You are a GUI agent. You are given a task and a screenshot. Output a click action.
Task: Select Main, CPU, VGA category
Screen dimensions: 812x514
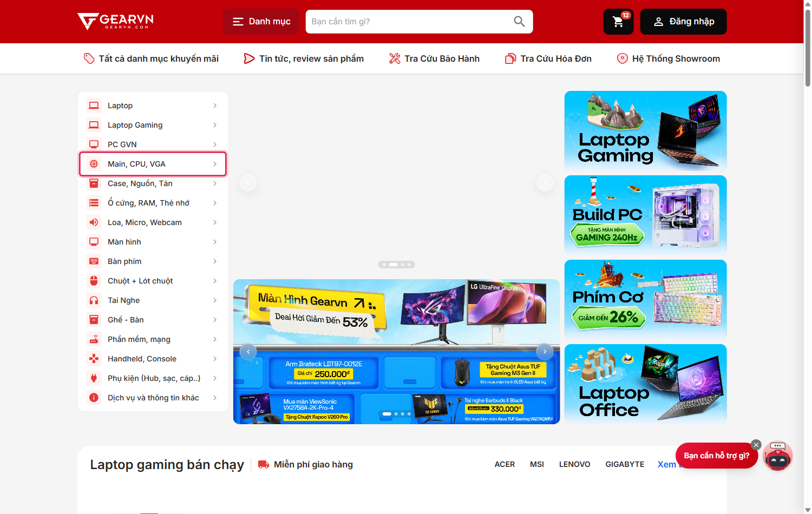coord(153,164)
